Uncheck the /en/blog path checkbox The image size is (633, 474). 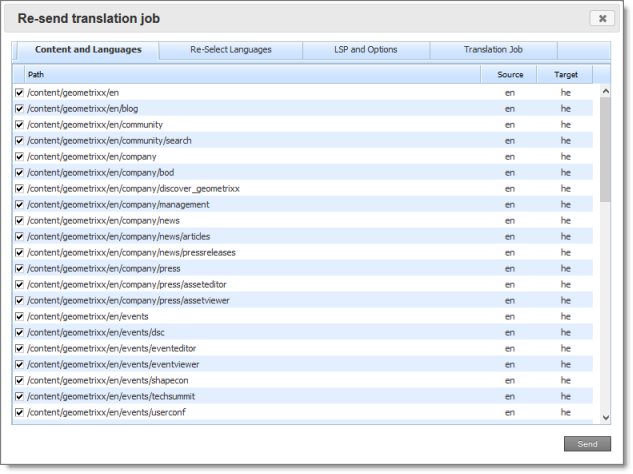click(19, 109)
